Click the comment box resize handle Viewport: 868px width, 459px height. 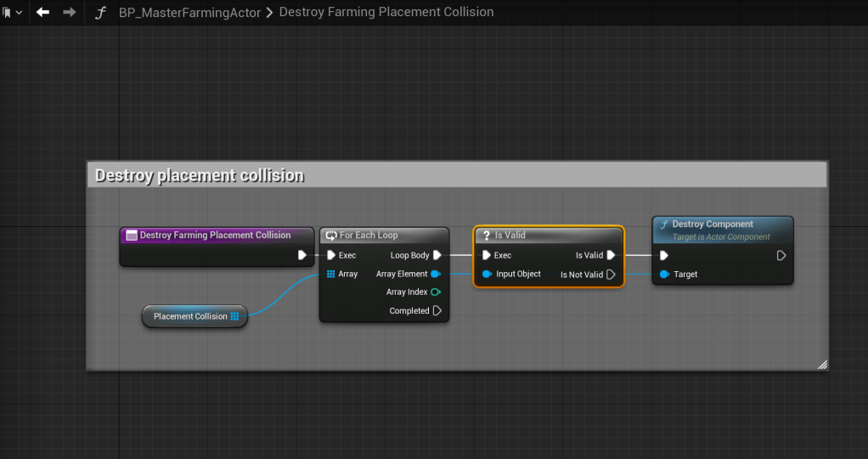[x=821, y=364]
